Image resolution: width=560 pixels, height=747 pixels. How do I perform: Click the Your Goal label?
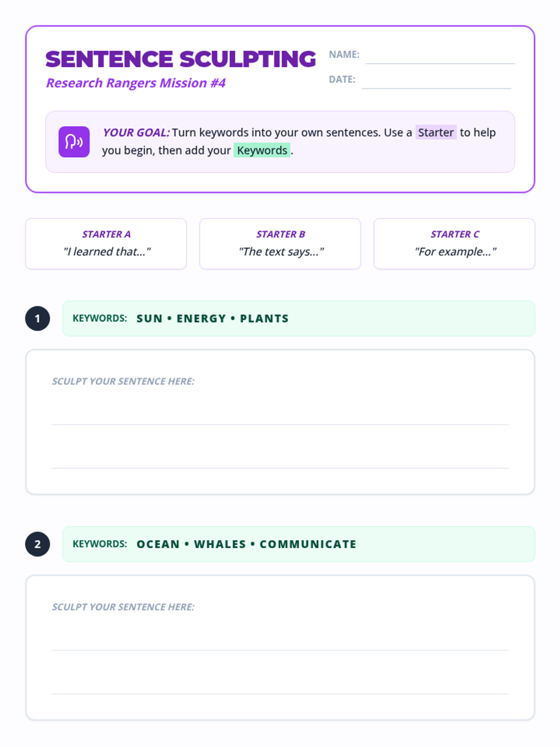136,133
